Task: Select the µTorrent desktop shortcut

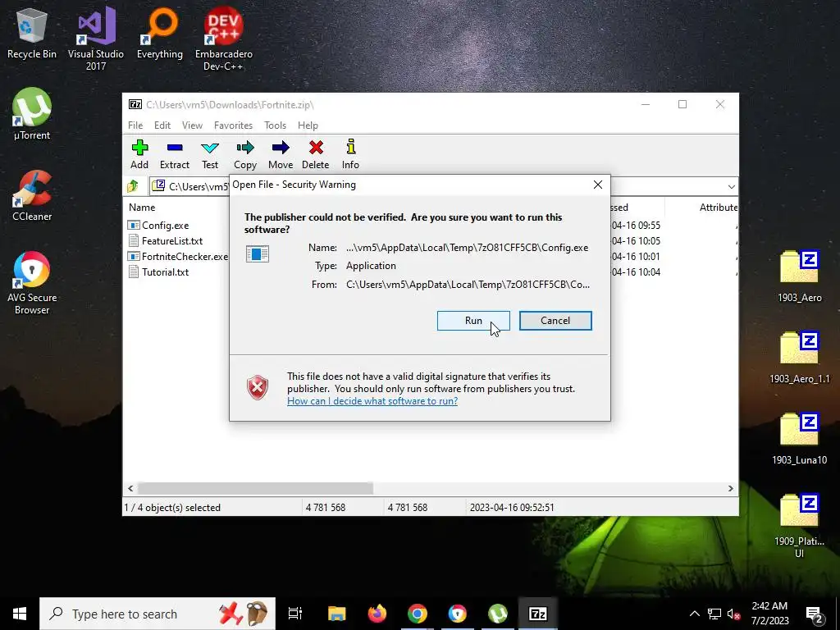Action: [x=32, y=113]
